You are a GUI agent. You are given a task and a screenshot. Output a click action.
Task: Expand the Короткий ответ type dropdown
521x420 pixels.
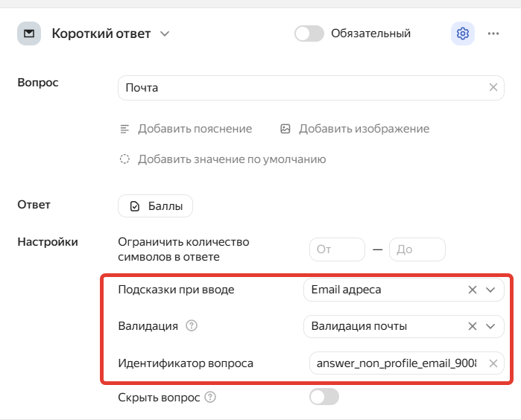click(165, 34)
